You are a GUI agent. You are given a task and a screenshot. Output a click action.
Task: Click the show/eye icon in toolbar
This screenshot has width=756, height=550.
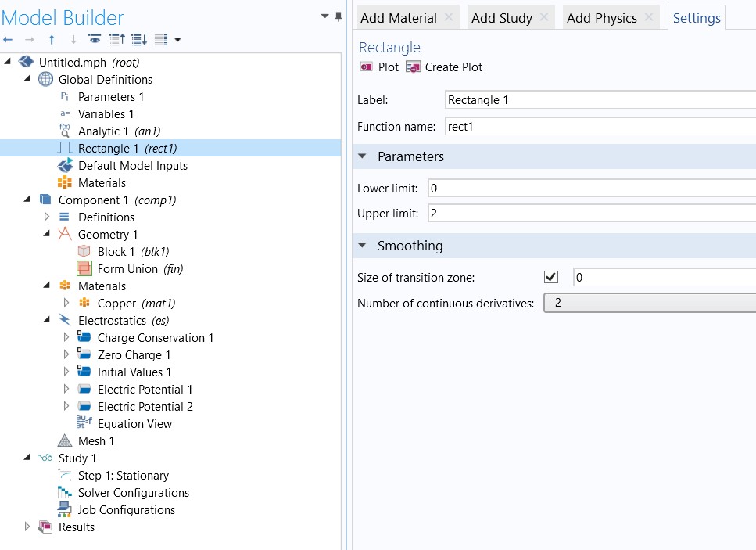(x=95, y=39)
